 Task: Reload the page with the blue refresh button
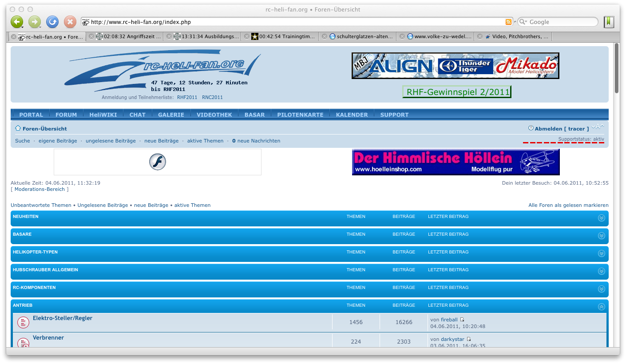pos(52,22)
